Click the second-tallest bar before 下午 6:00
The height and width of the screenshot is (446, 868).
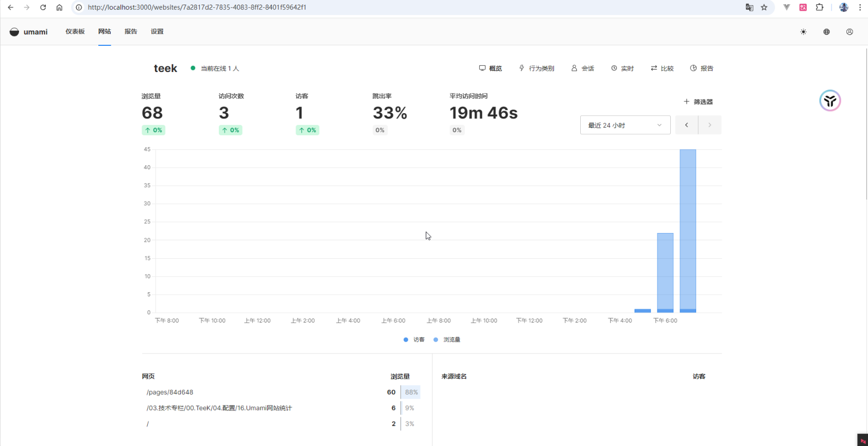(665, 273)
